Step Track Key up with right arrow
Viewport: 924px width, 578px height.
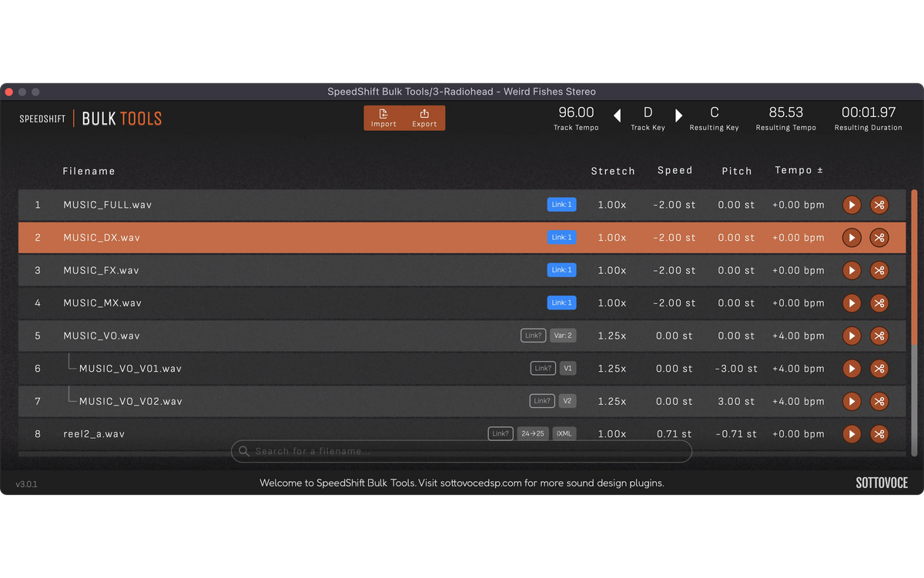pos(678,116)
